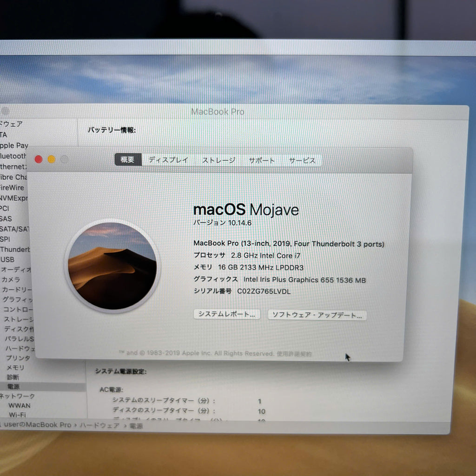
Task: Switch to the ディスプレイ tab
Action: pos(168,160)
